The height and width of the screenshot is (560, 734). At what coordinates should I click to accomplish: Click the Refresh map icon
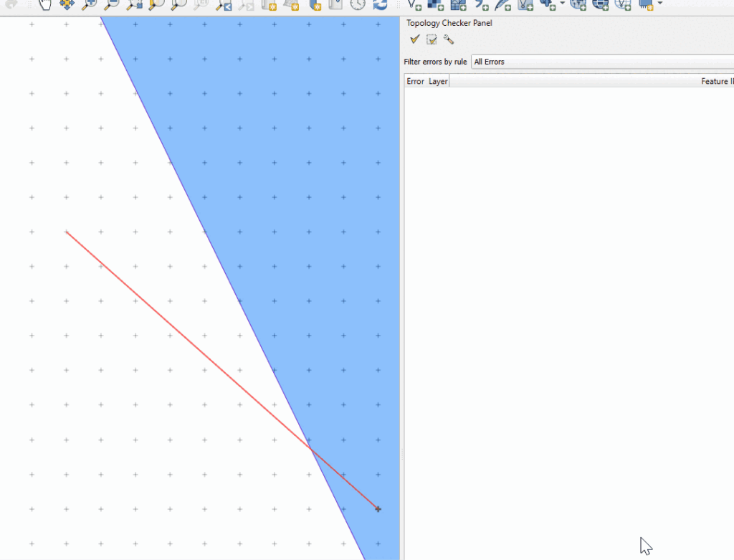click(x=380, y=4)
